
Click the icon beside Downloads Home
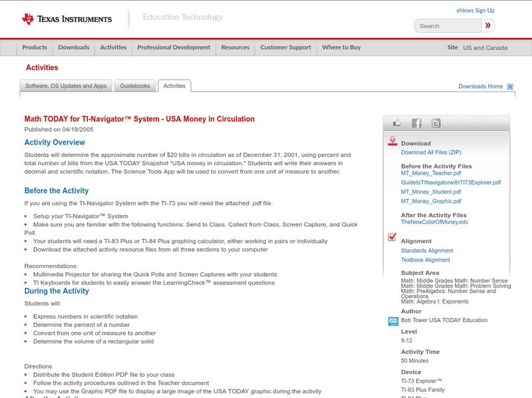pyautogui.click(x=509, y=86)
